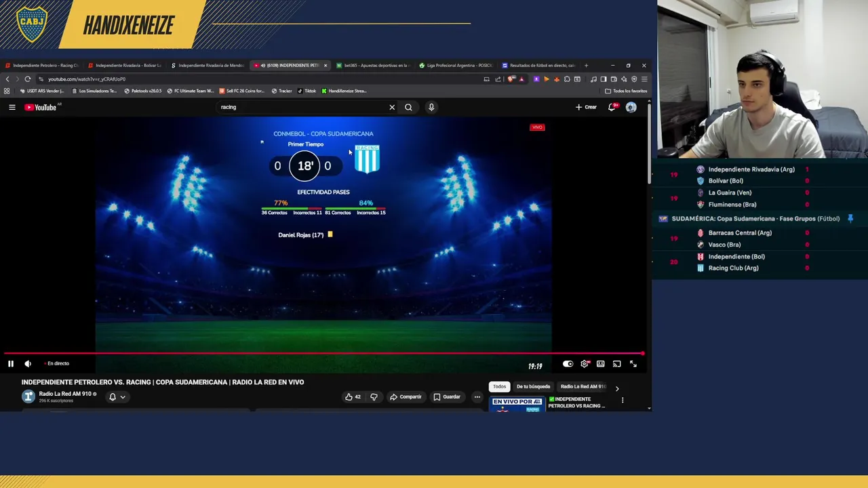Click 'Independiente (Bol)' in scoreboard
The width and height of the screenshot is (868, 488).
pyautogui.click(x=736, y=257)
